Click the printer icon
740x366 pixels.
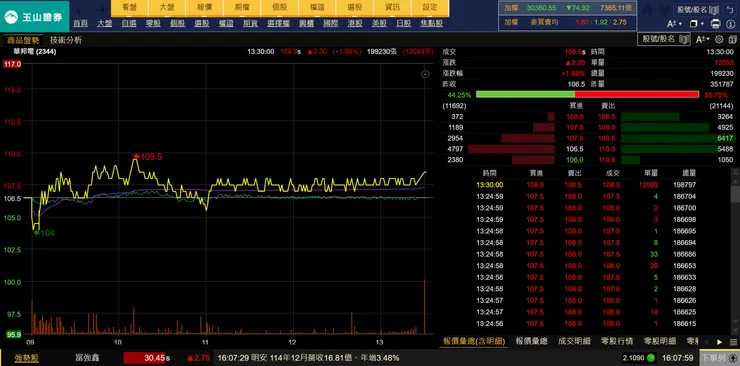(715, 24)
